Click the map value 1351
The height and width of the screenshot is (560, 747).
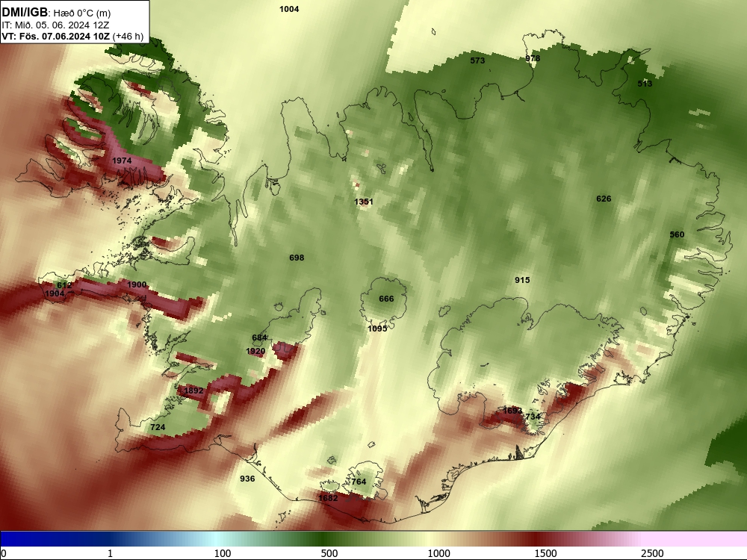[364, 202]
